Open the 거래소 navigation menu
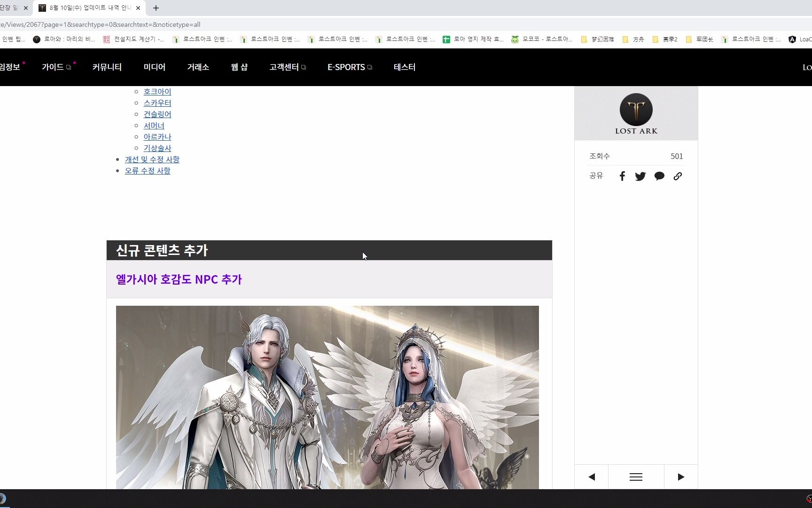Screen dimensions: 812x508 198,67
